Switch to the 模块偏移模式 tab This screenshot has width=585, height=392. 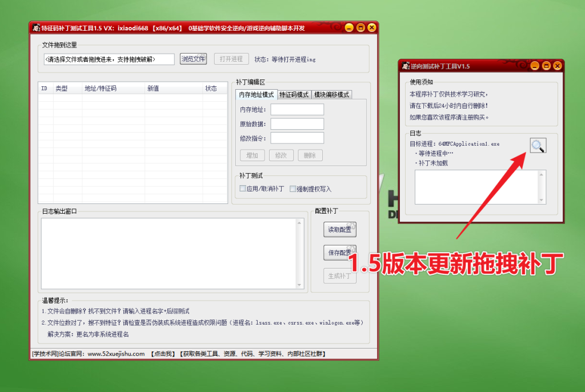(x=332, y=95)
